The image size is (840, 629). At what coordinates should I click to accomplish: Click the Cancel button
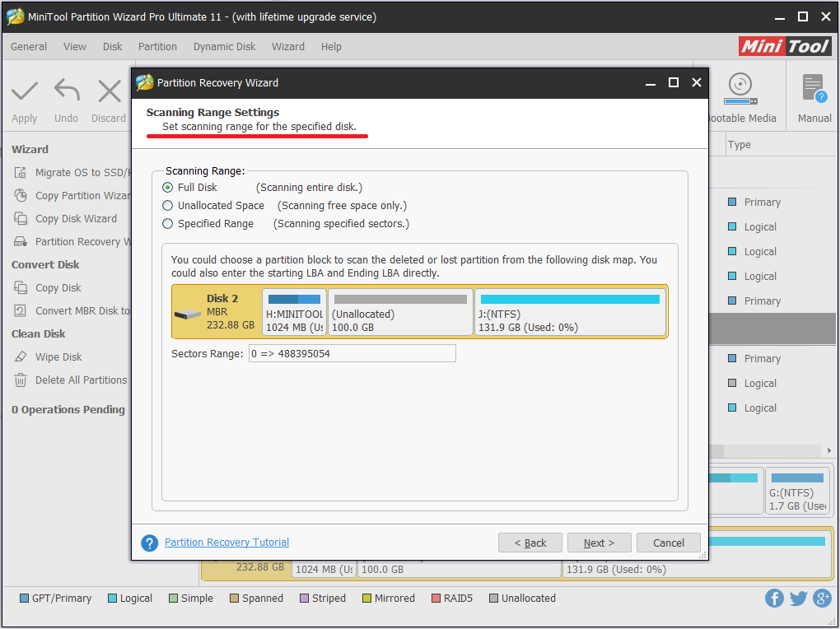click(x=669, y=543)
